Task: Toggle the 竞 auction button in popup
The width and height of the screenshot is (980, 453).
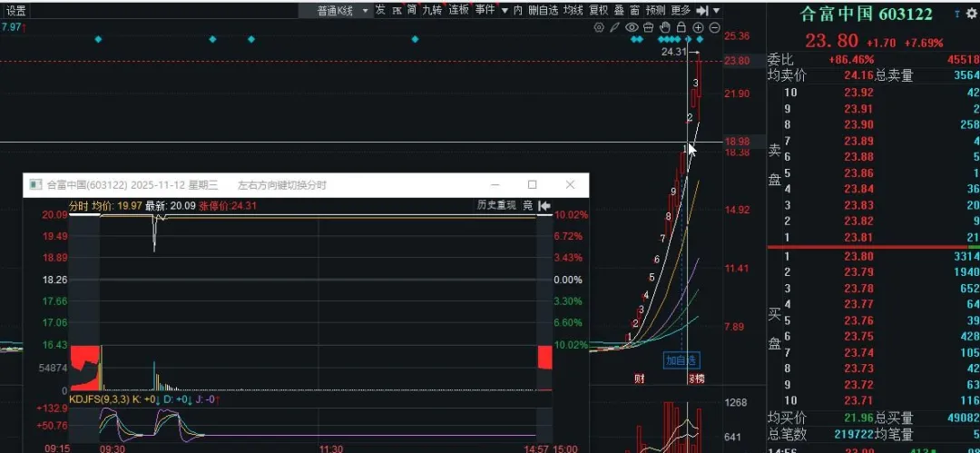Action: [527, 205]
